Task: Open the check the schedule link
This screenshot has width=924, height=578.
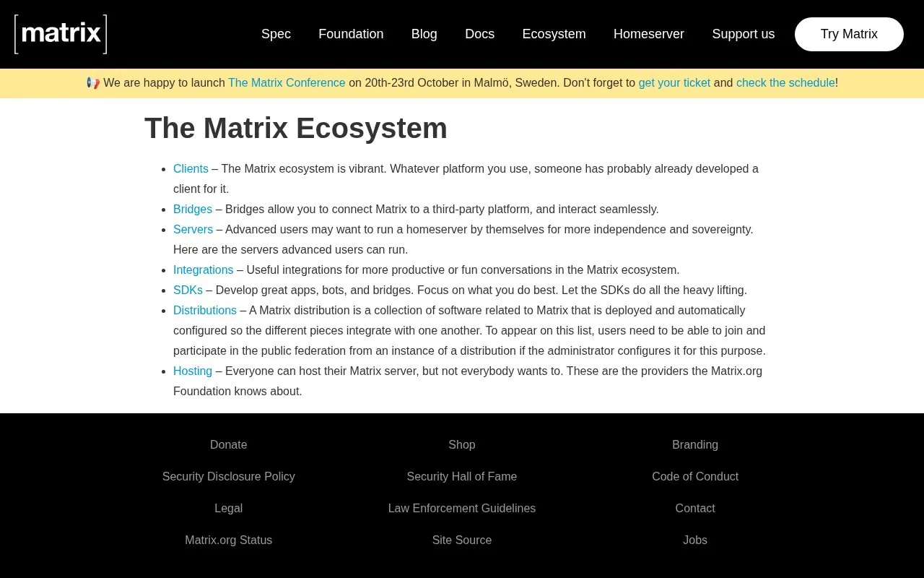Action: 785,83
